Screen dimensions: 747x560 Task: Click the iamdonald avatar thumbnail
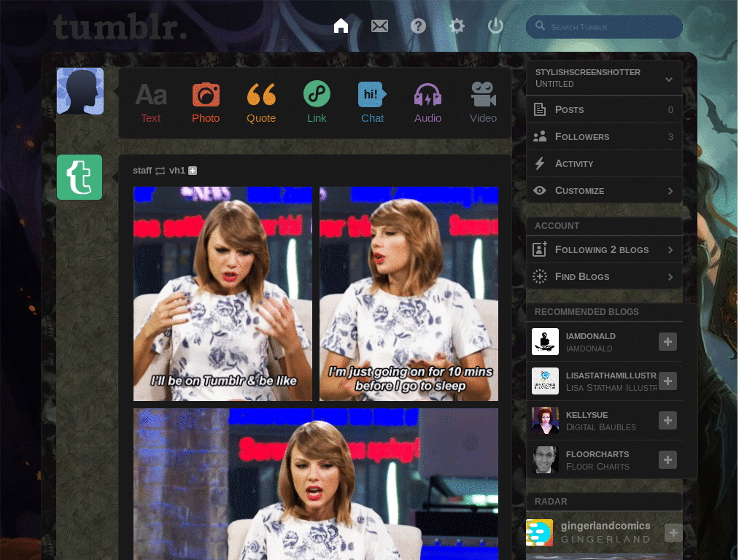[x=545, y=341]
